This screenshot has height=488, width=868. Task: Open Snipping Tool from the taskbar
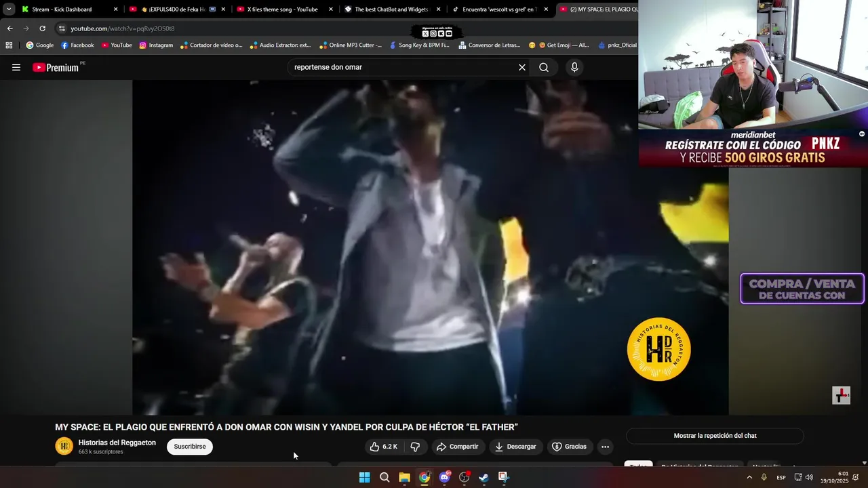(x=503, y=477)
